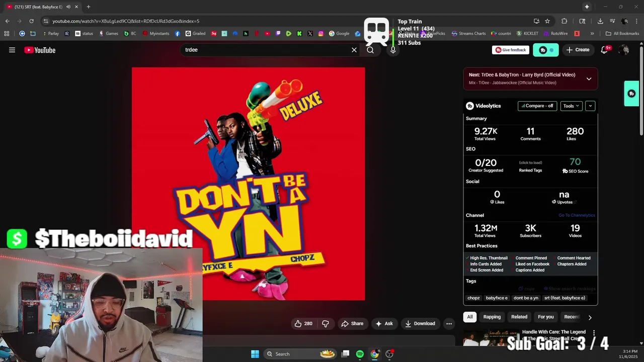Image resolution: width=644 pixels, height=362 pixels.
Task: Click the 'dont be a yn' tag
Action: [x=526, y=298]
